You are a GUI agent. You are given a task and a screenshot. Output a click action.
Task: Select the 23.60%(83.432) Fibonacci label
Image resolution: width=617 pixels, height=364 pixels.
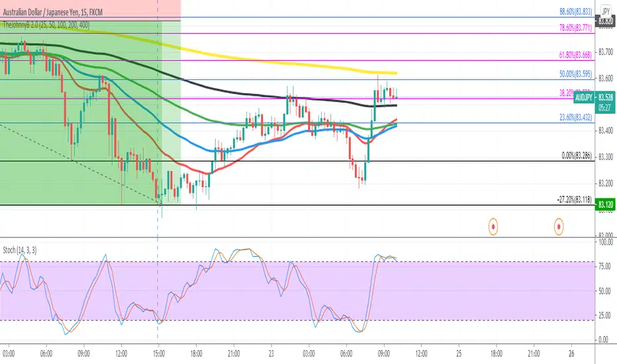576,117
